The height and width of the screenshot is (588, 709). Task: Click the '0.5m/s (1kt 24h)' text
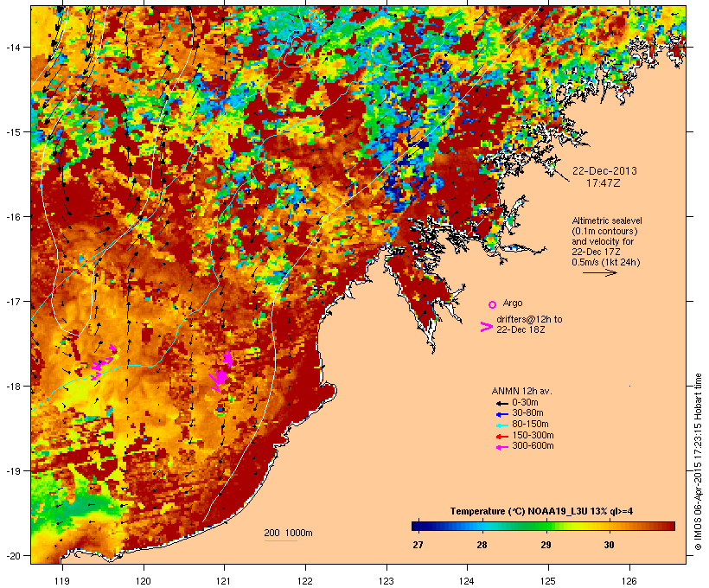coord(606,262)
